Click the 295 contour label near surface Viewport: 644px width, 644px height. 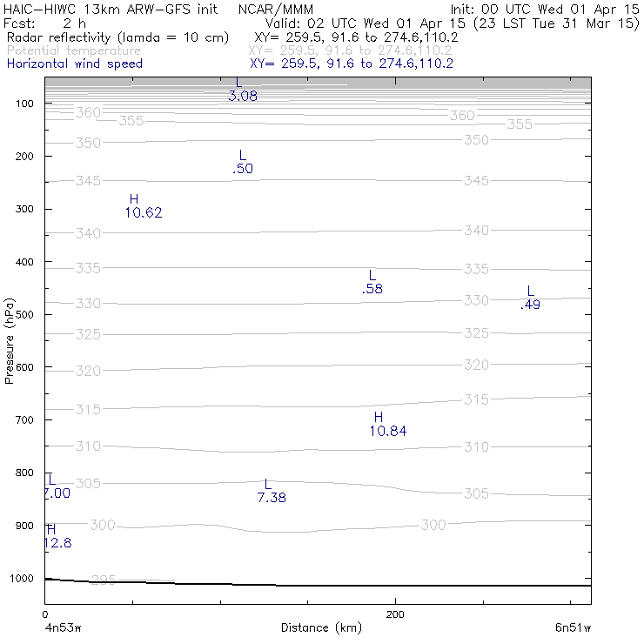[103, 580]
